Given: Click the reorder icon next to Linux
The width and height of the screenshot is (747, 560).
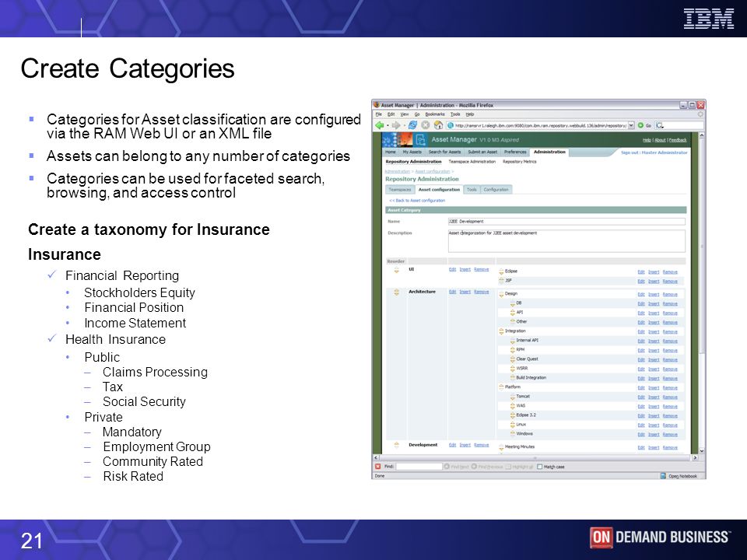Looking at the screenshot, I should pos(513,425).
